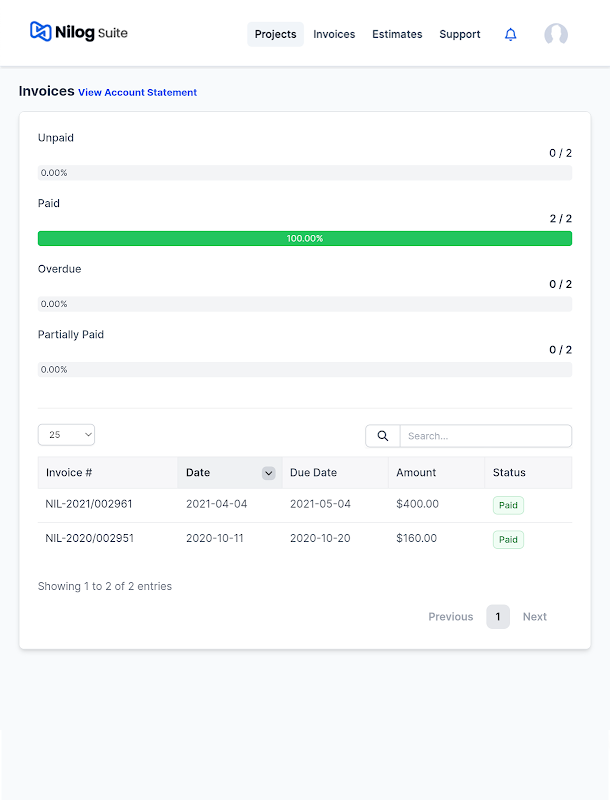Focus the invoice search field
610x800 pixels.
(x=485, y=436)
